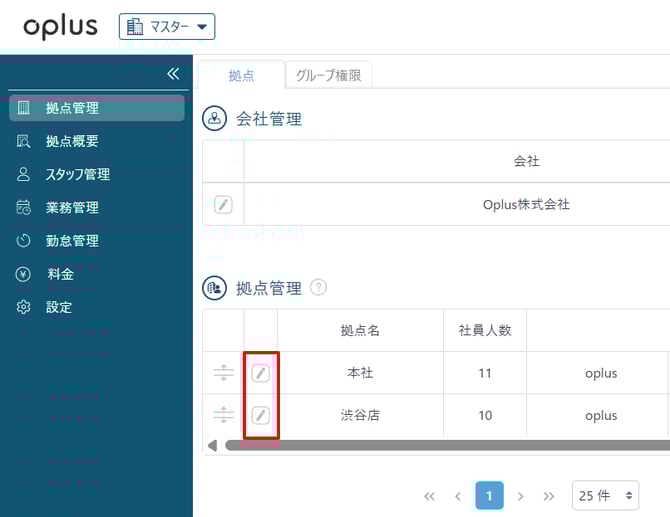This screenshot has height=517, width=670.
Task: Click the drag handle of 渋谷店 row
Action: 224,415
